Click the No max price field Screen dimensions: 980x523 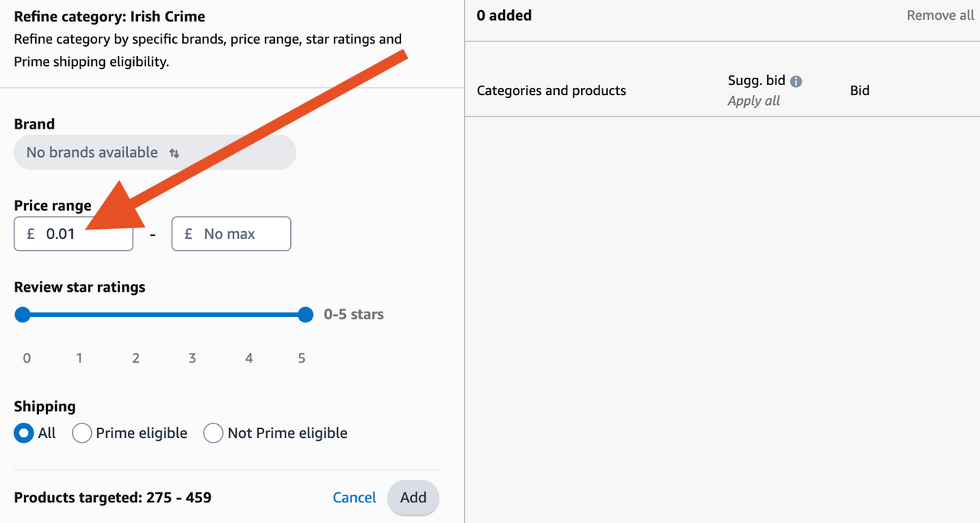[231, 234]
